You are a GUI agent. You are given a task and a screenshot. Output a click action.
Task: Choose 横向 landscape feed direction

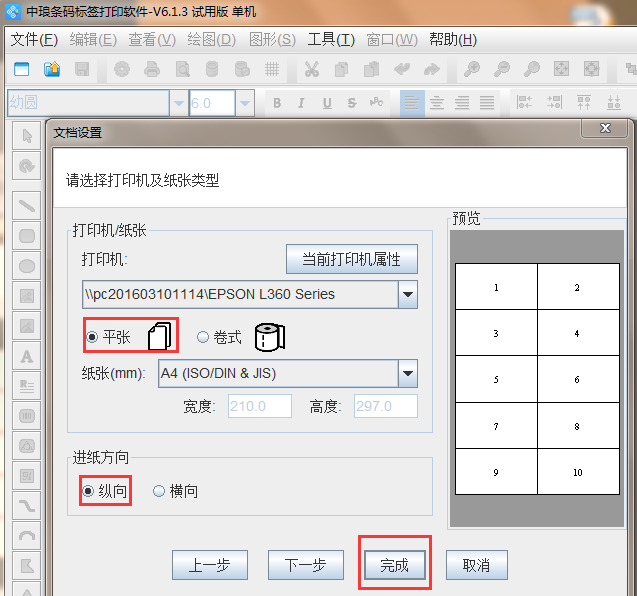[x=159, y=491]
